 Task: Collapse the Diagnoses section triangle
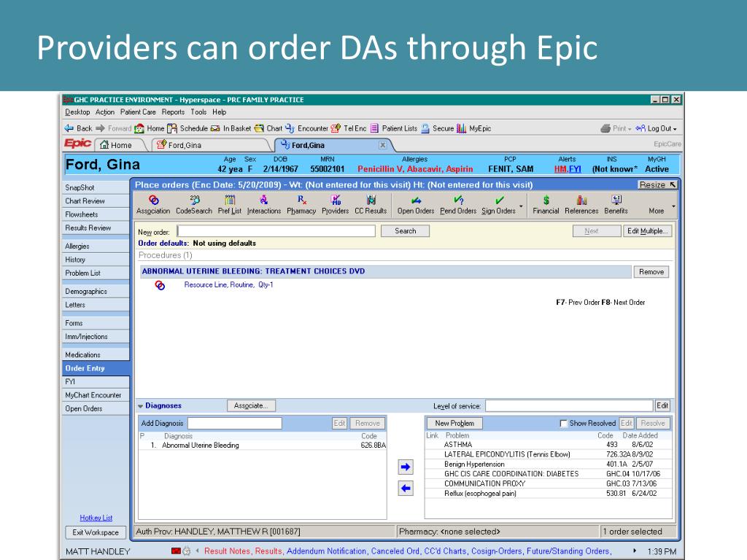point(141,406)
